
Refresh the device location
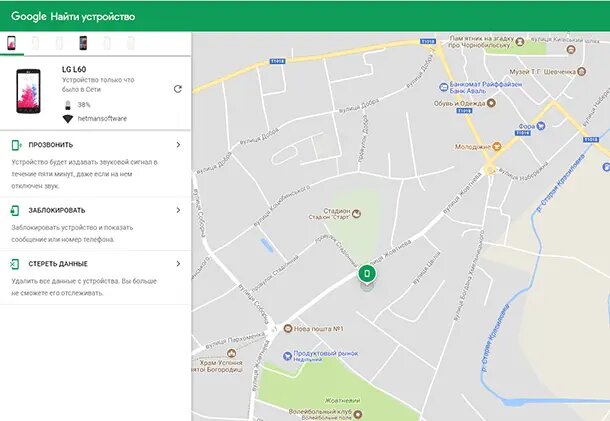coord(178,89)
